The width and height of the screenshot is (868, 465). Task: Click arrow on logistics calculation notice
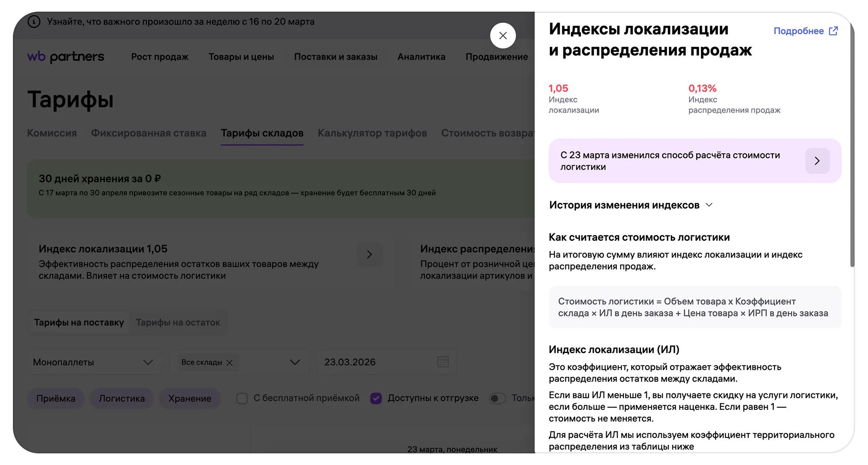tap(817, 161)
